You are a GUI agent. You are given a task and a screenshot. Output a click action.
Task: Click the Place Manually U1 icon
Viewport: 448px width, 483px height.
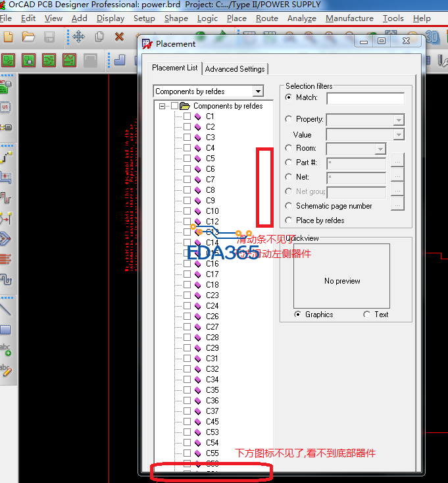[5, 107]
